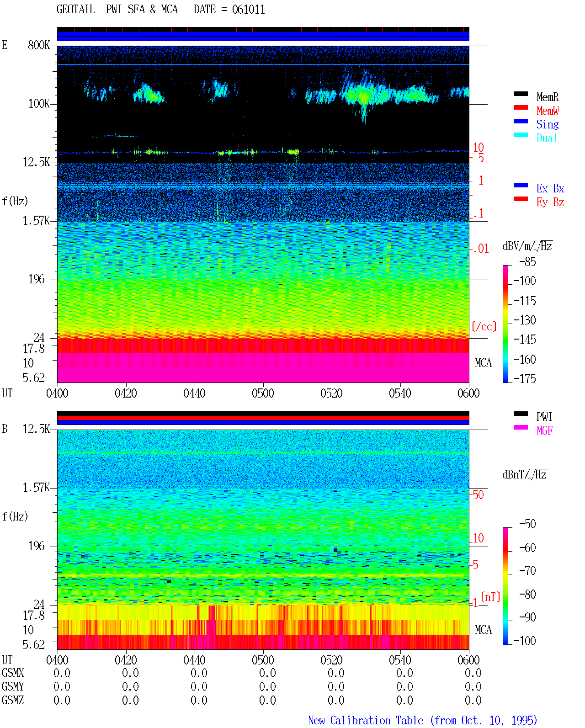
Task: Click the 'PWI' legend label
Action: click(544, 417)
